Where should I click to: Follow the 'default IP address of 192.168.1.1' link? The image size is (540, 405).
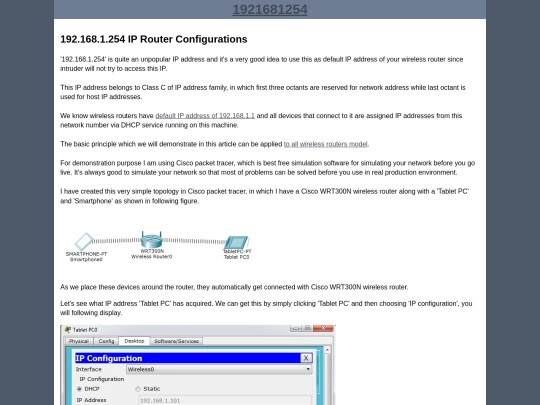pos(205,116)
